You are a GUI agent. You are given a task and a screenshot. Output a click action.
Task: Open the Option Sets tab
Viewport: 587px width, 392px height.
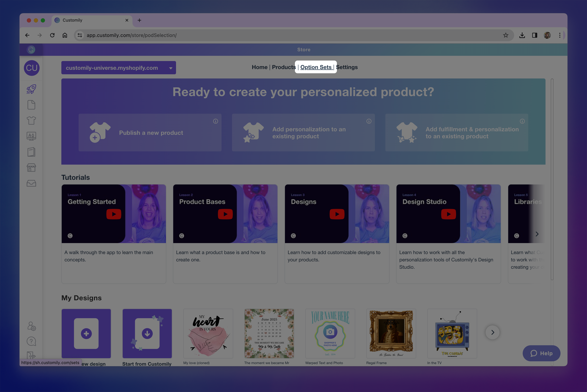point(316,67)
